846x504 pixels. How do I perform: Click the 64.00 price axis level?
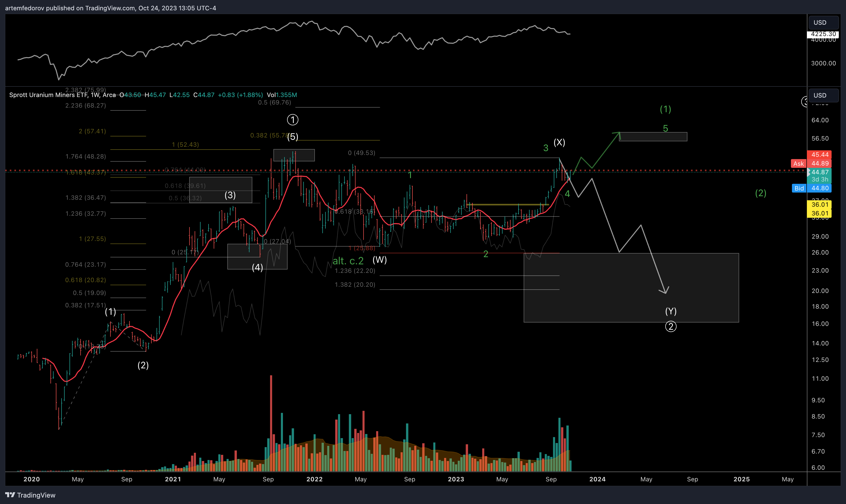[x=820, y=120]
